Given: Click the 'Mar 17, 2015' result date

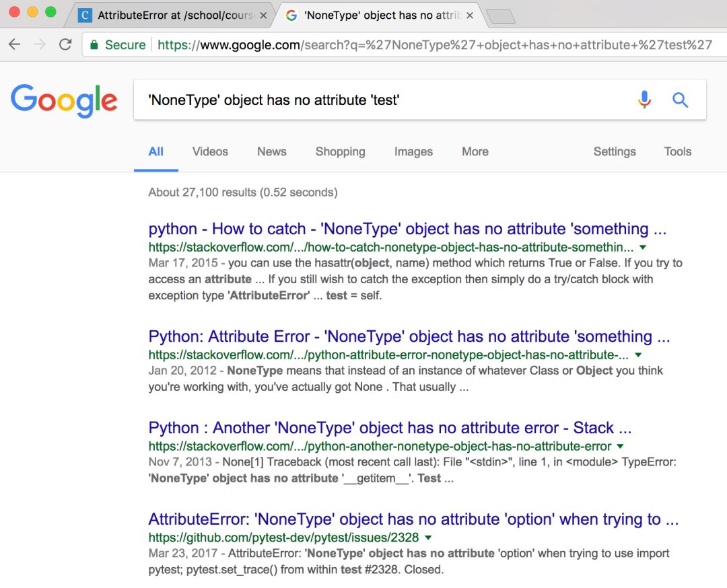Looking at the screenshot, I should coord(182,263).
